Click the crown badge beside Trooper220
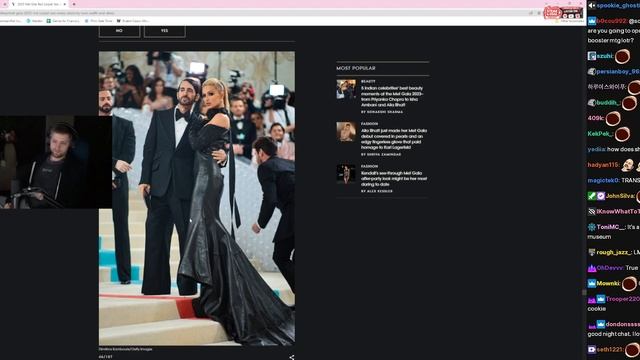 click(601, 299)
